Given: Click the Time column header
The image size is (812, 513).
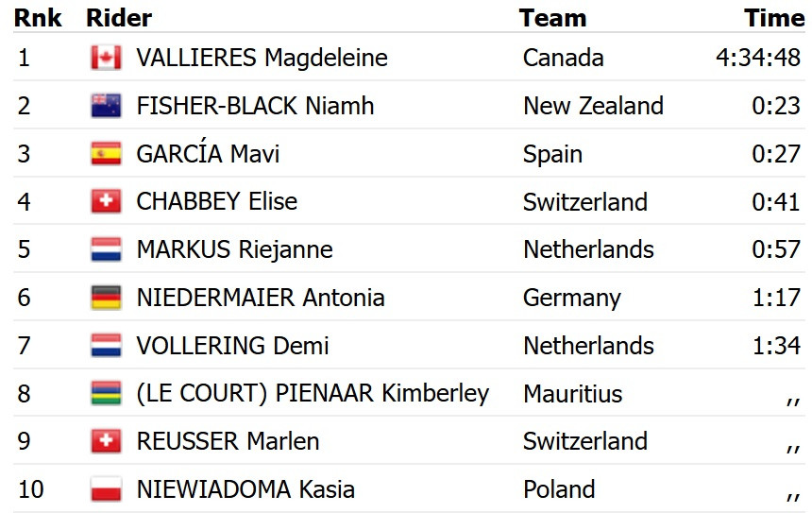Looking at the screenshot, I should tap(774, 18).
